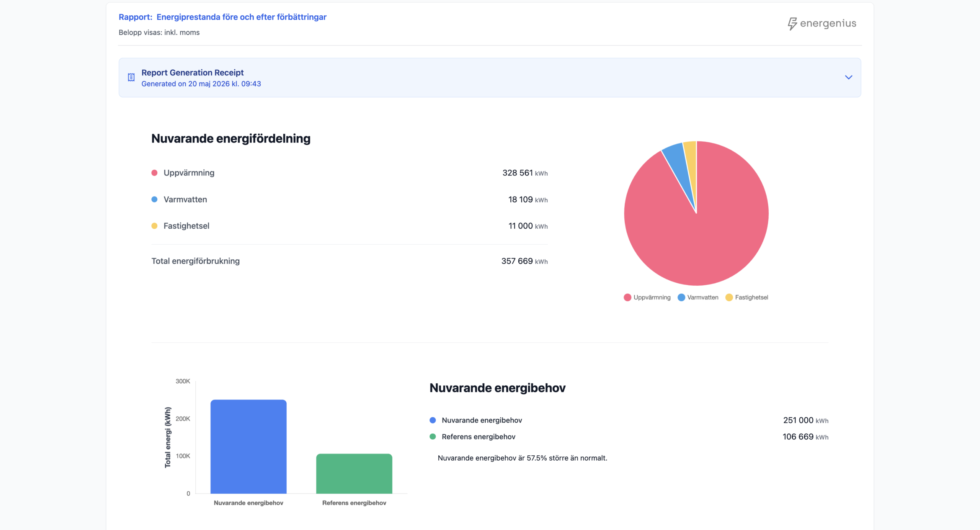The image size is (980, 530).
Task: Select the green Referens energibehov bar
Action: [x=354, y=474]
